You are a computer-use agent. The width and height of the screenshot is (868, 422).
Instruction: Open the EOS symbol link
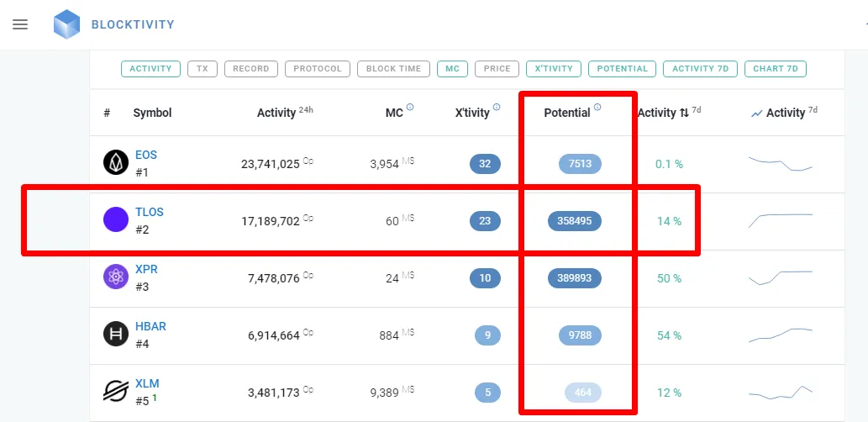pyautogui.click(x=146, y=155)
